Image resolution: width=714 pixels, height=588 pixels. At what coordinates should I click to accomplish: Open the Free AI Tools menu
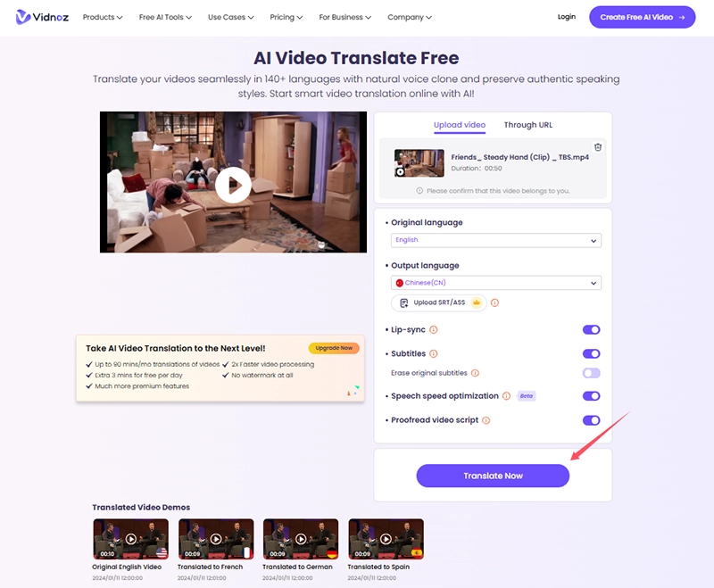point(166,17)
